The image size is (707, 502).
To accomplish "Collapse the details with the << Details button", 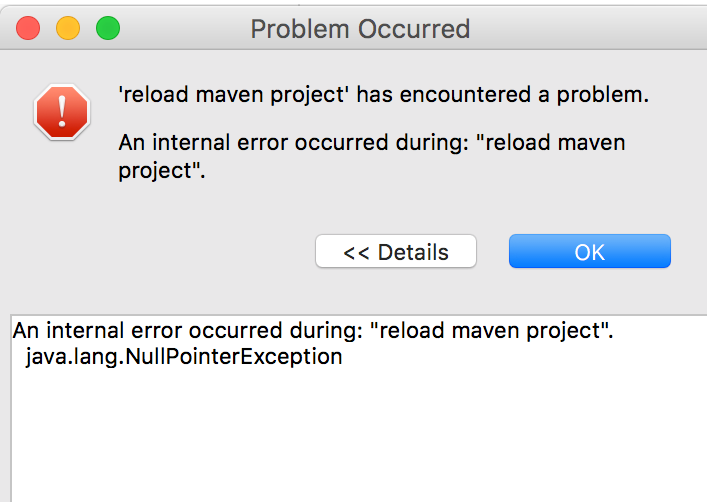I will [x=396, y=252].
